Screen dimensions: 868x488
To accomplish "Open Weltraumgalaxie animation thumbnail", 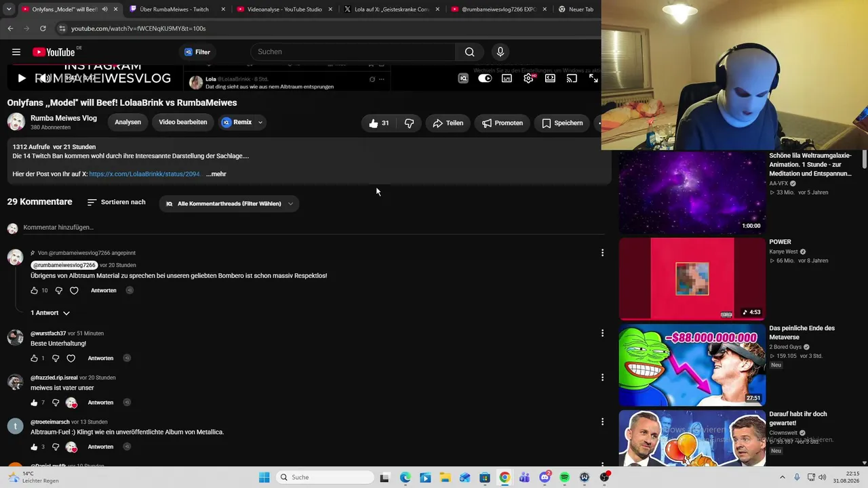I will 692,192.
